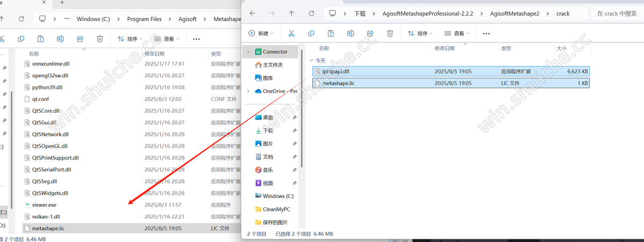Click Paste icon in crack window toolbar
This screenshot has width=644, height=242.
[x=331, y=33]
